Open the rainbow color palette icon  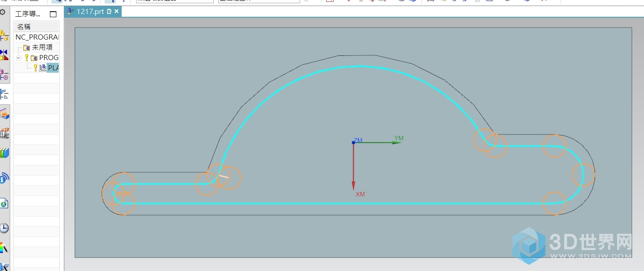[x=4, y=248]
